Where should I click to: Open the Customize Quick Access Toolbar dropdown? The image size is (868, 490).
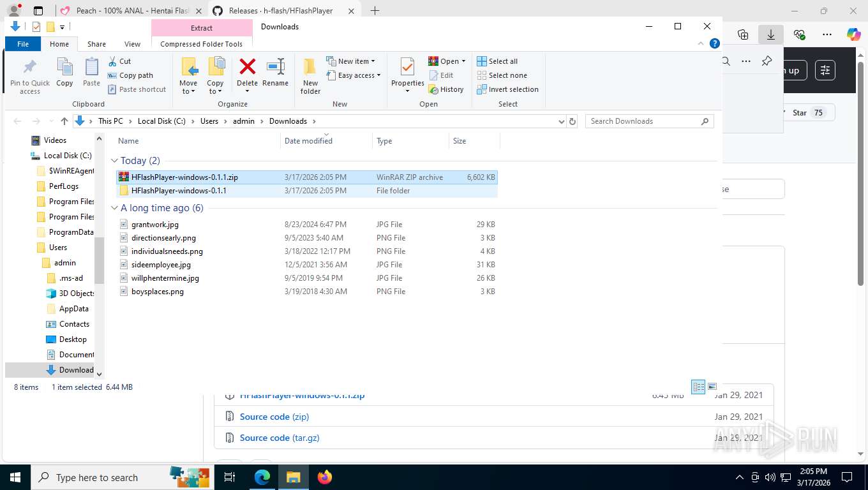62,27
